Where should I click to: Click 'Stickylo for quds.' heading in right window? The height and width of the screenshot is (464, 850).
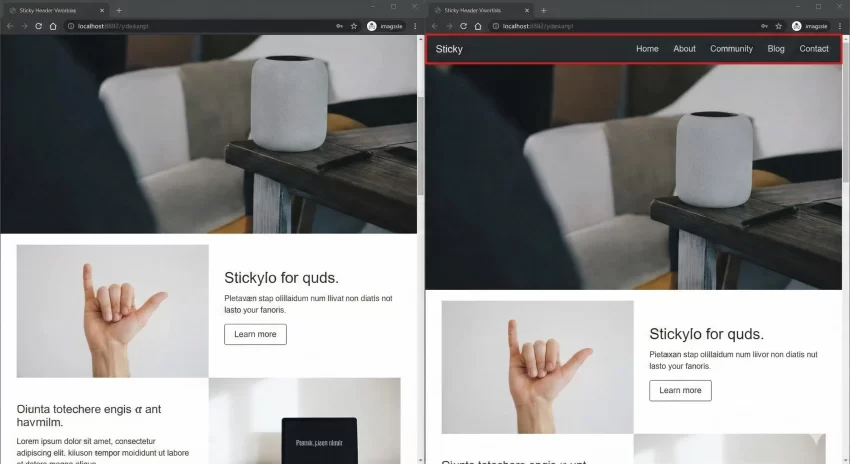coord(706,334)
